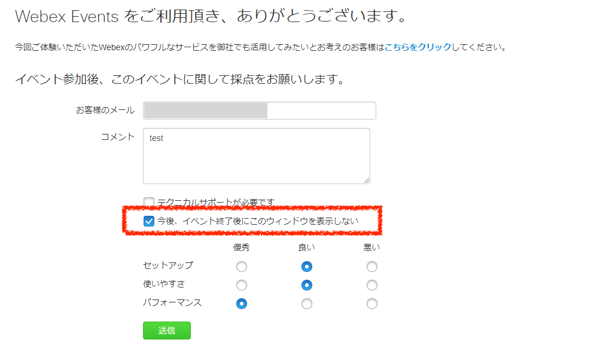Click the コメント field label
The height and width of the screenshot is (364, 597).
click(118, 137)
